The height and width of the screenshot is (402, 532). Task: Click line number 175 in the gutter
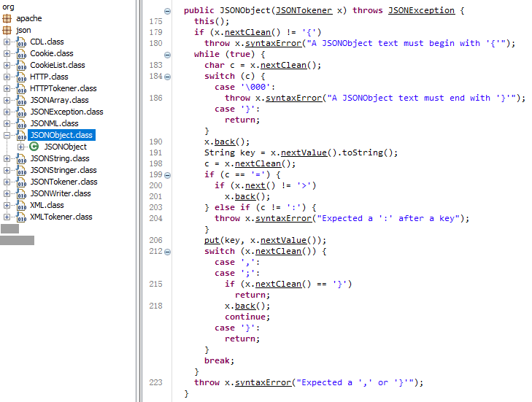click(x=155, y=21)
